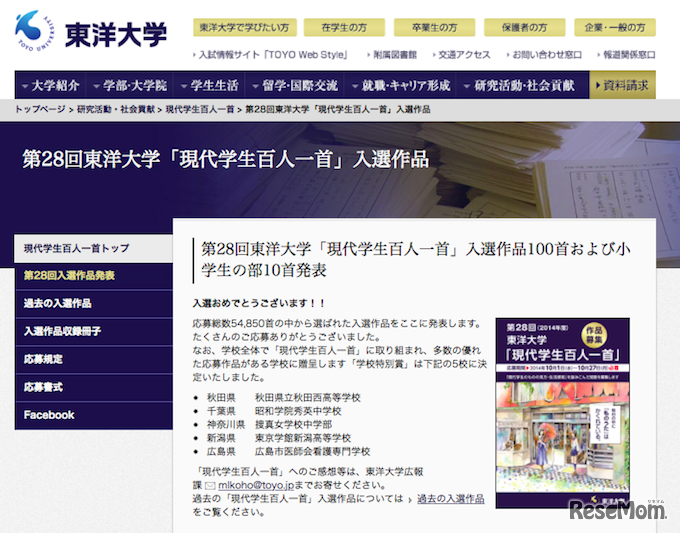The image size is (680, 533).
Task: Select 応募規定 sidebar item
Action: click(x=94, y=360)
